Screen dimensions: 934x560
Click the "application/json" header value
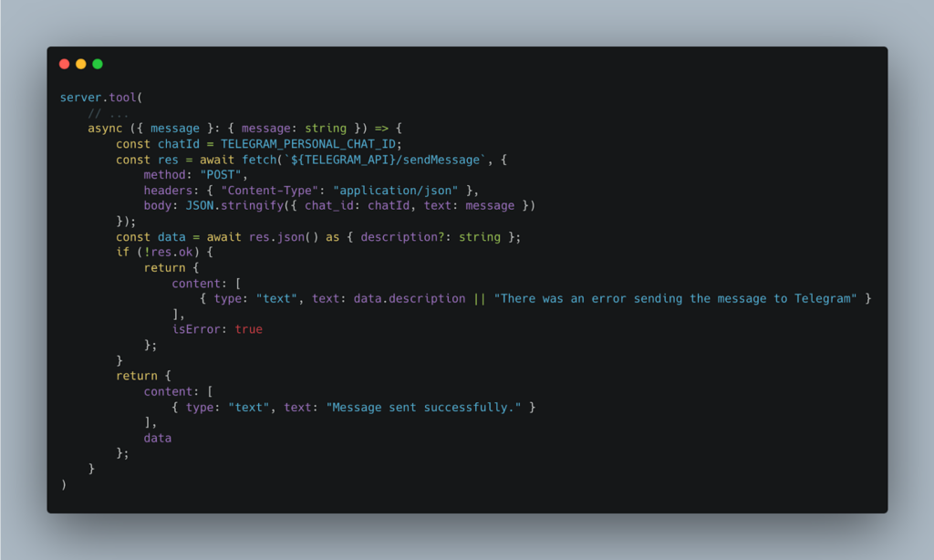[396, 190]
